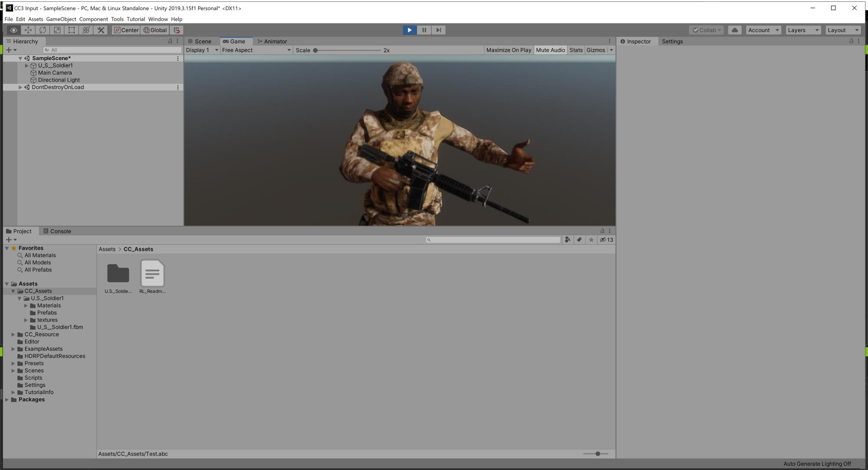The width and height of the screenshot is (868, 470).
Task: Open the Project create plus dropdown
Action: (x=11, y=240)
